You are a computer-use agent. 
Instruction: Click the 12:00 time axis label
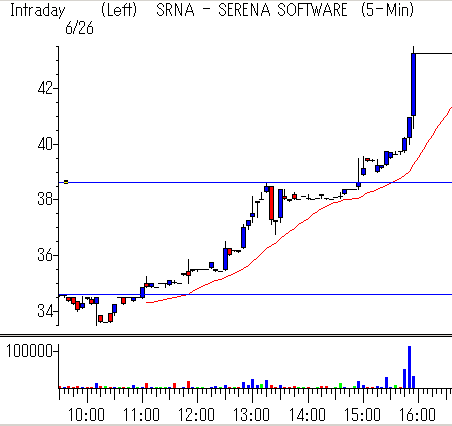click(196, 415)
